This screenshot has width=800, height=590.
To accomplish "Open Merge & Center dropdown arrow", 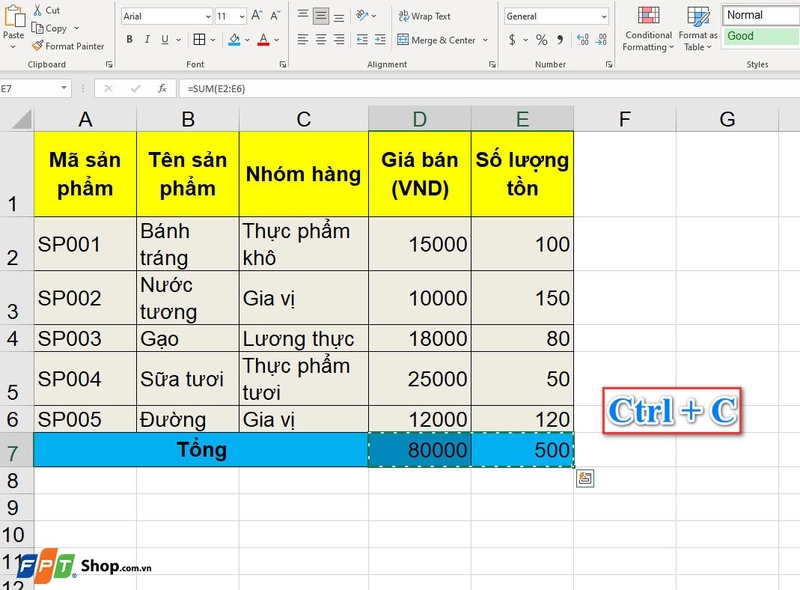I will click(485, 40).
